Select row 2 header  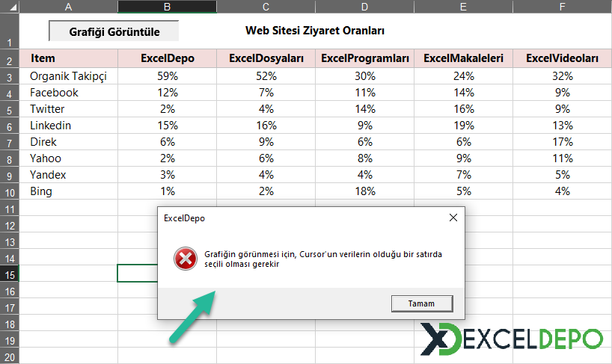10,59
